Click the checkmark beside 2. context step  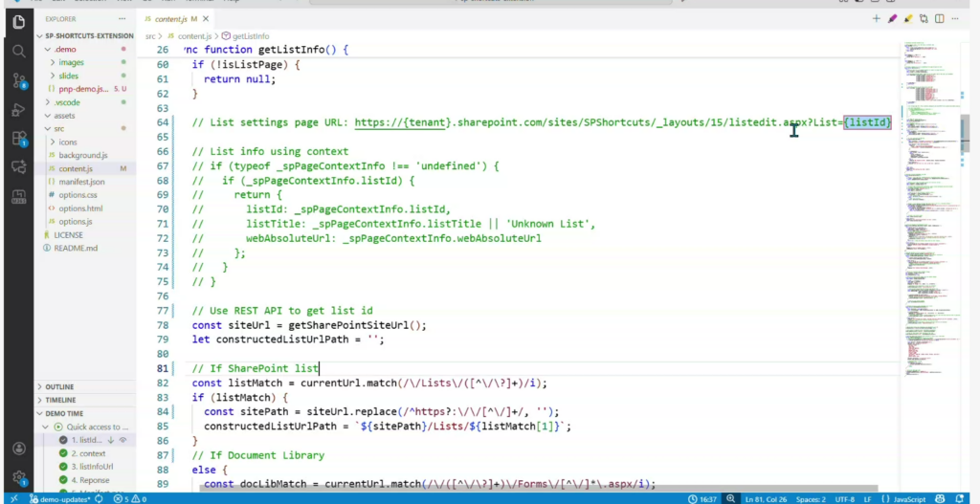63,453
